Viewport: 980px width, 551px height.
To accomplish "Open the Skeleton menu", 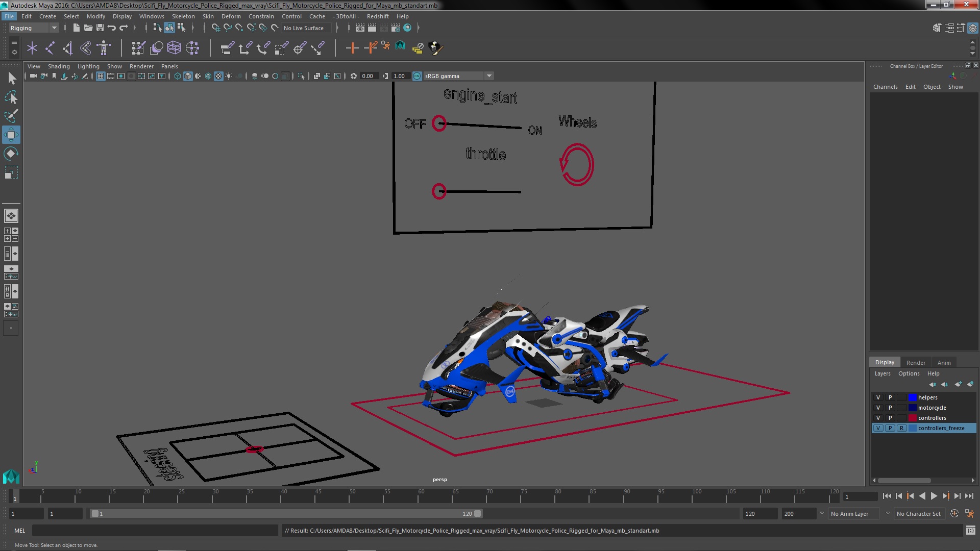I will [183, 16].
